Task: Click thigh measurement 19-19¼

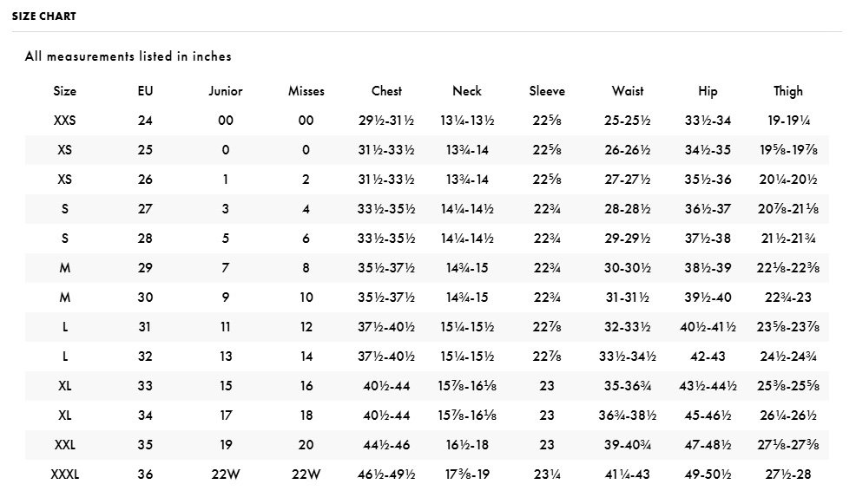Action: pos(788,121)
